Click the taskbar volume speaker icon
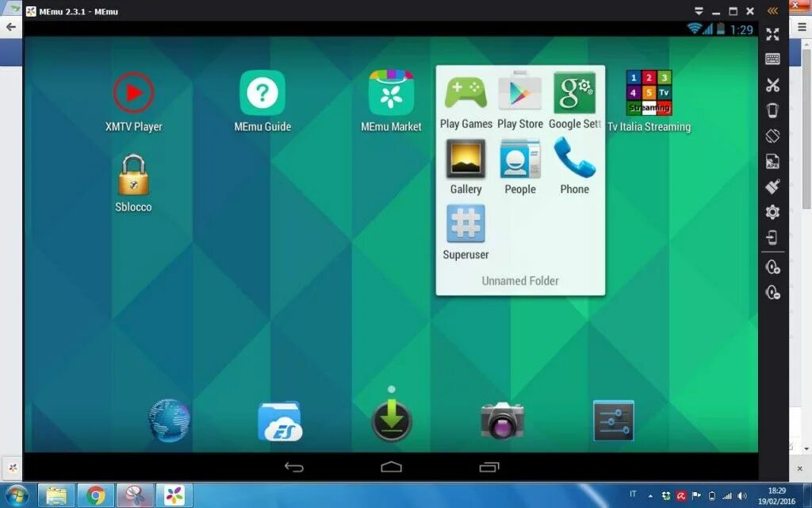The height and width of the screenshot is (508, 812). 742,496
